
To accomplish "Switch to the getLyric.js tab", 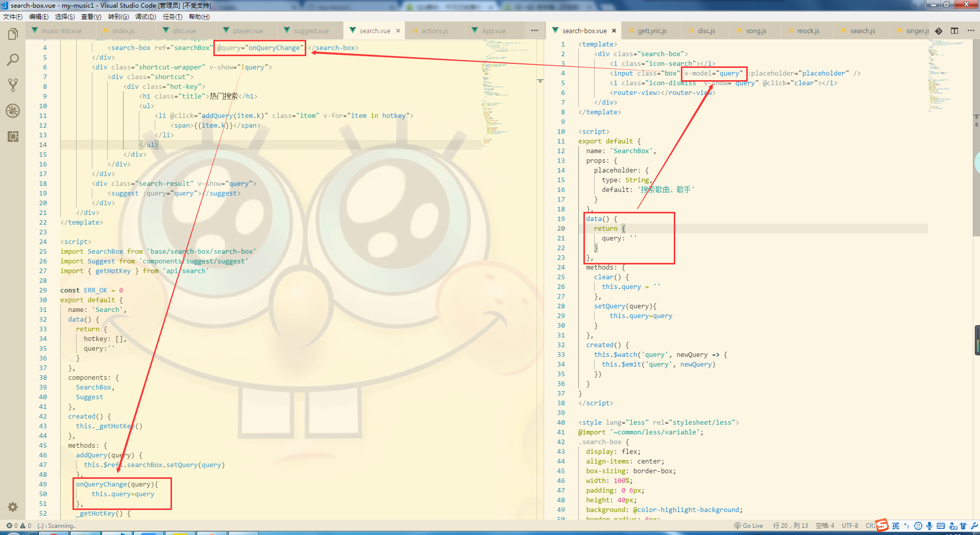I will pyautogui.click(x=652, y=31).
